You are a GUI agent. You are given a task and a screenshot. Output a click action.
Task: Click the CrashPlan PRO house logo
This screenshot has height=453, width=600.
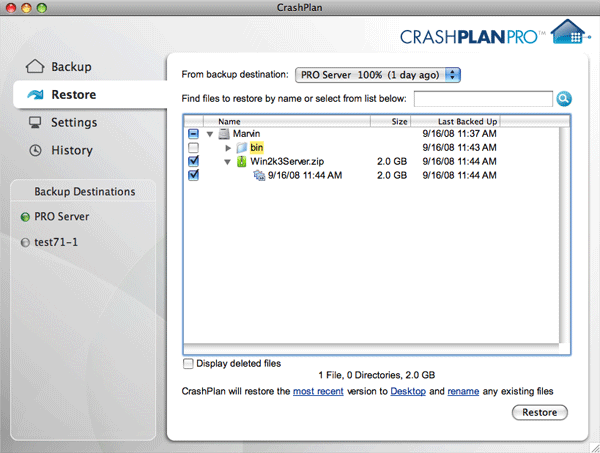pyautogui.click(x=569, y=32)
